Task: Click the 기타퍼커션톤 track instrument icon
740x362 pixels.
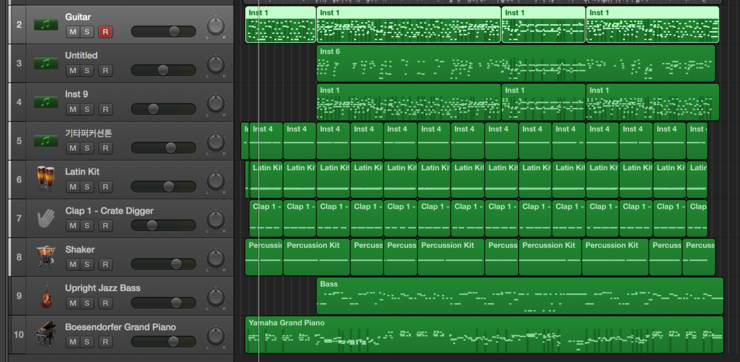Action: click(46, 141)
